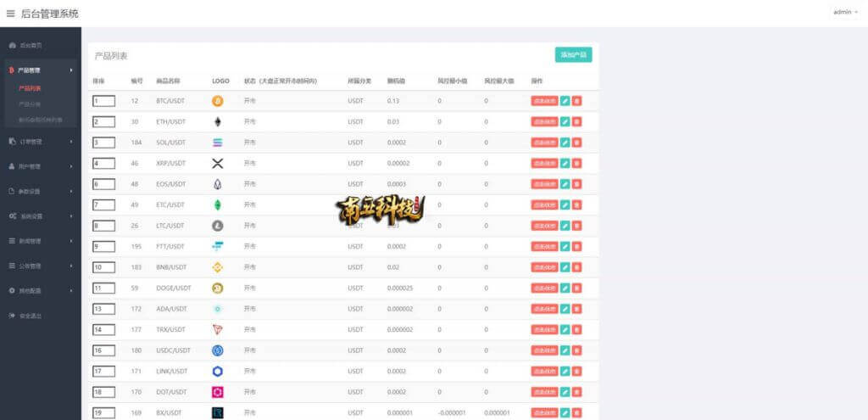
Task: Click the ID number 184 in the table
Action: point(136,143)
